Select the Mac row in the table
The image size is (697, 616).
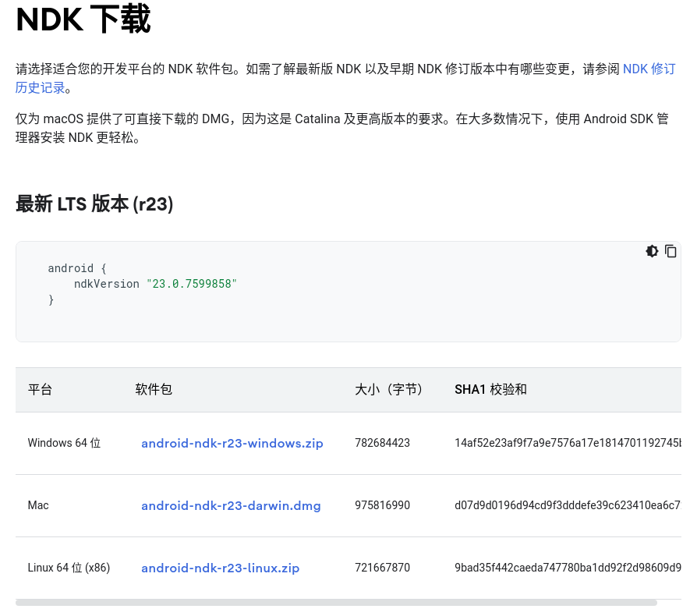pos(37,505)
